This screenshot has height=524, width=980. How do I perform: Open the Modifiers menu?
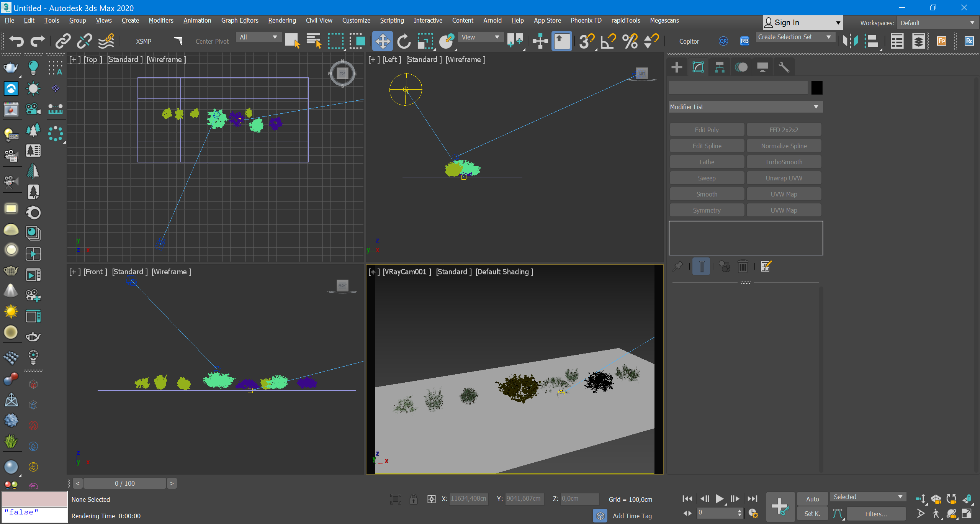[161, 20]
